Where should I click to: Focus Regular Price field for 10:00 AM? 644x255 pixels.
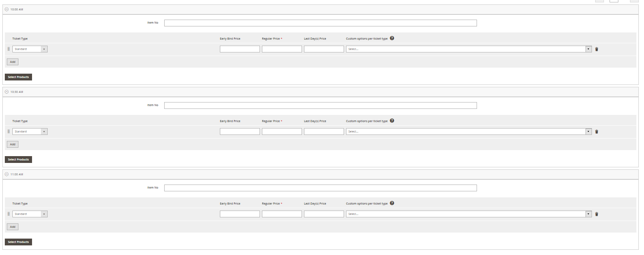click(282, 49)
